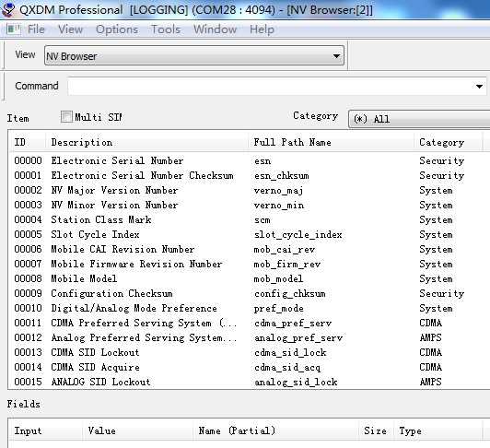Select NV Minor Version Number row
The height and width of the screenshot is (448, 490).
tap(249, 205)
